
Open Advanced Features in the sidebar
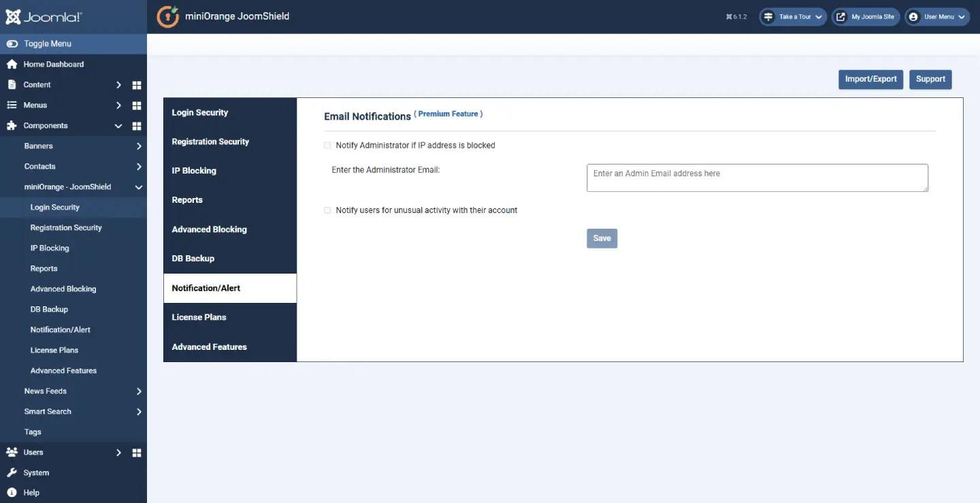73,370
